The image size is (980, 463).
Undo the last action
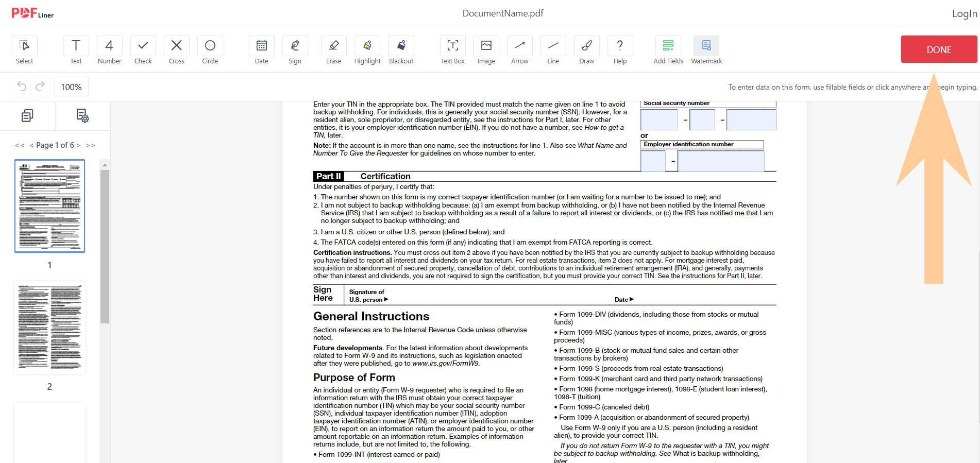point(22,87)
